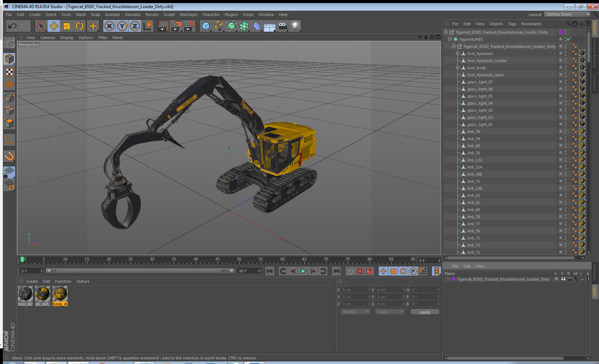Toggle Snap magnet icon

[9, 156]
